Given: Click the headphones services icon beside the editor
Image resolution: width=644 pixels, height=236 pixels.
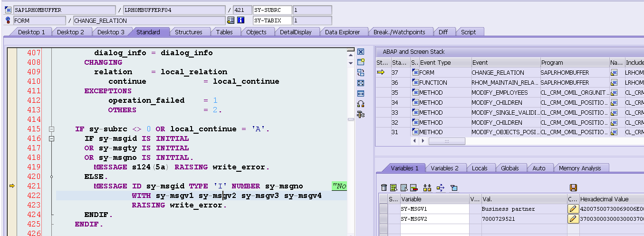Looking at the screenshot, I should pyautogui.click(x=361, y=104).
